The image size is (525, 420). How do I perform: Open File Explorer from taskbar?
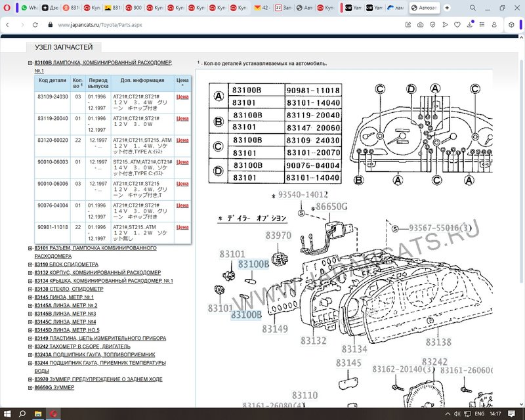[x=38, y=413]
